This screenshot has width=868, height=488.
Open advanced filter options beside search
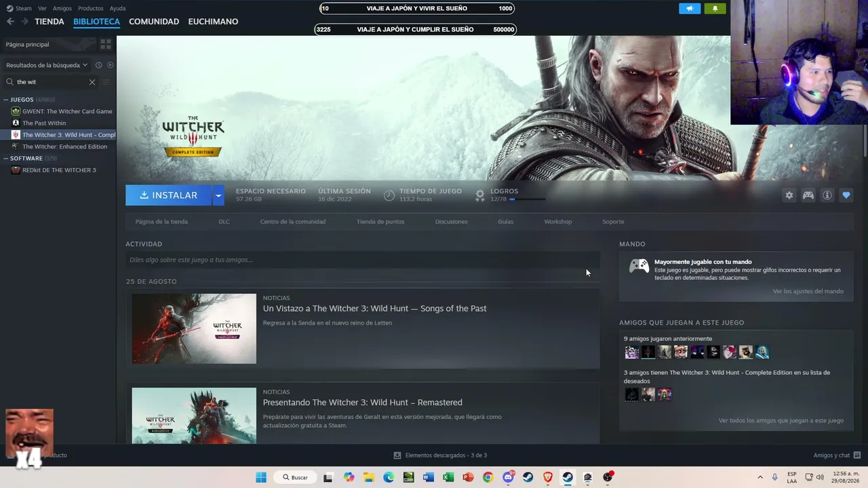coord(105,82)
